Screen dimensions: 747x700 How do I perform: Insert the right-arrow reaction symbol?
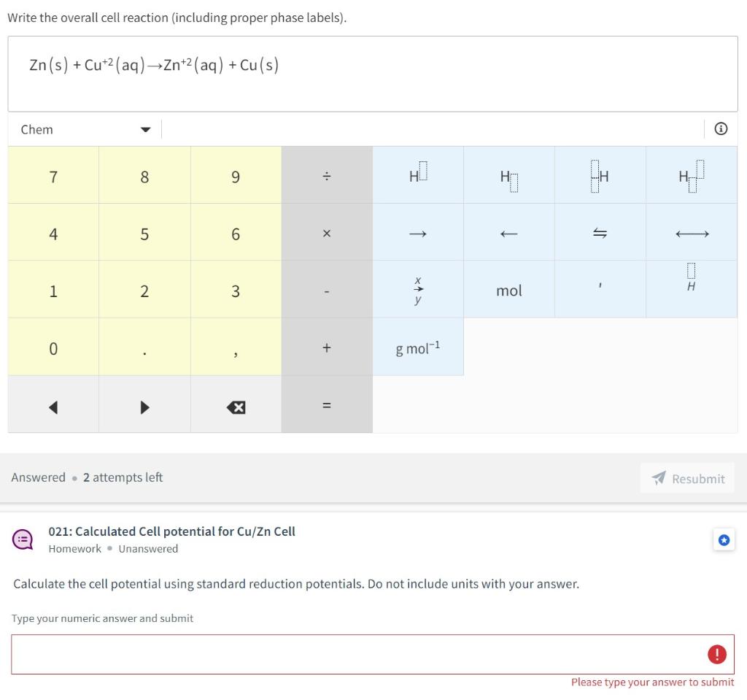point(417,232)
